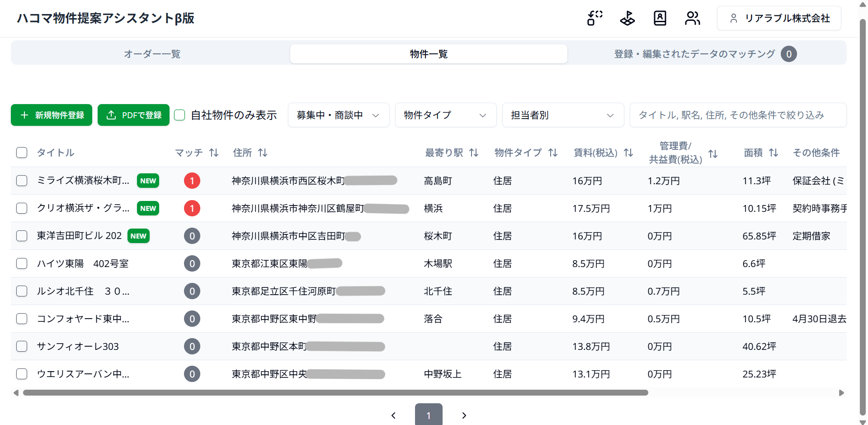Viewport: 868px width, 425px height.
Task: Check the select-all header checkbox
Action: click(x=22, y=153)
